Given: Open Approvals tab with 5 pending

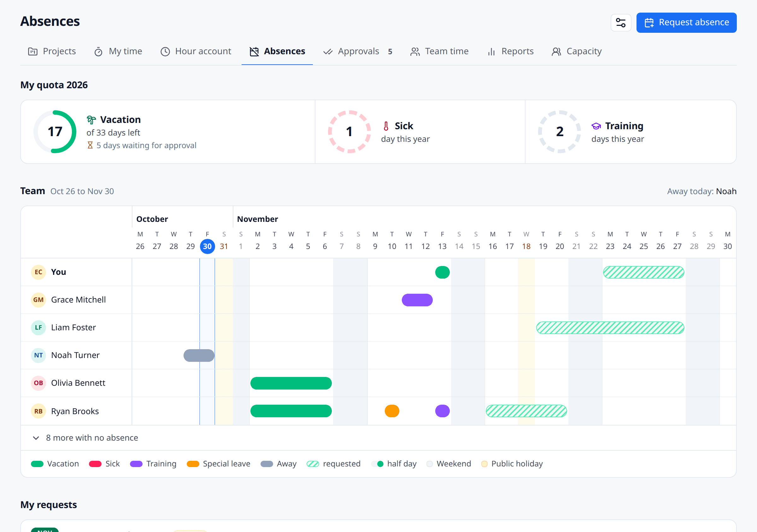Looking at the screenshot, I should tap(358, 51).
